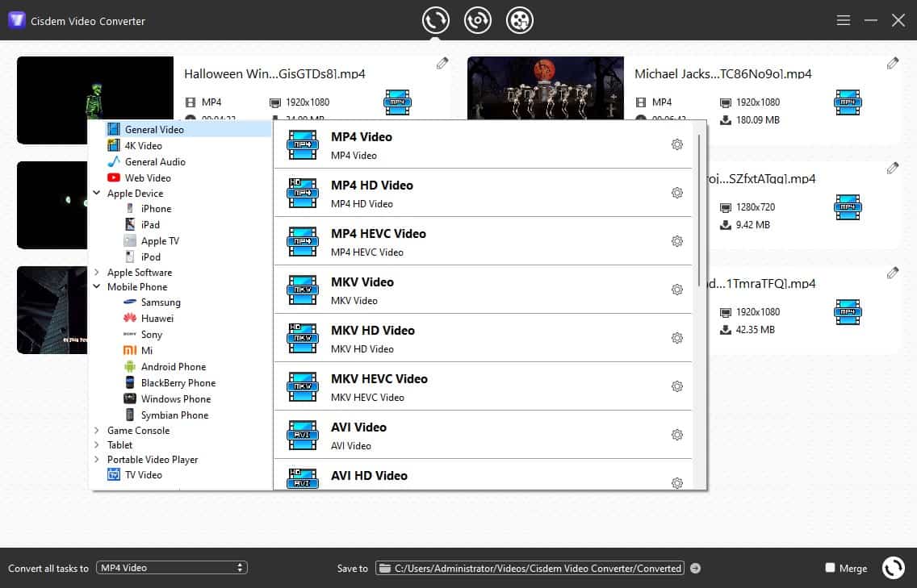Screen dimensions: 917x588
Task: Open output format icon for the 9.42 MB video
Action: click(848, 207)
